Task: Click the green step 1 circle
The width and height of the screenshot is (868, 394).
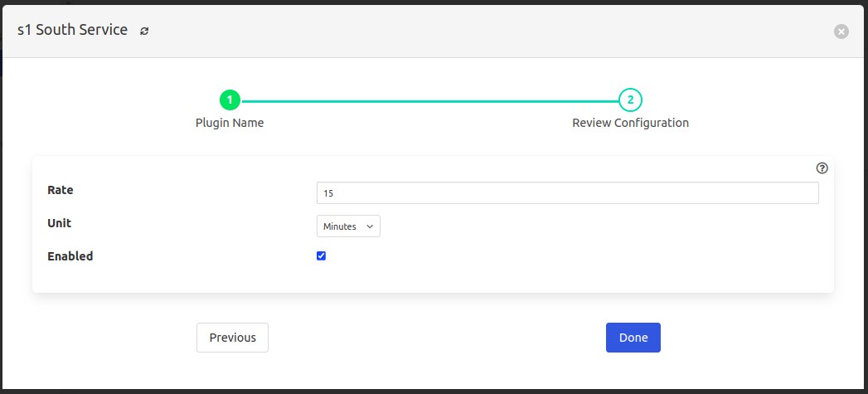Action: pos(230,100)
